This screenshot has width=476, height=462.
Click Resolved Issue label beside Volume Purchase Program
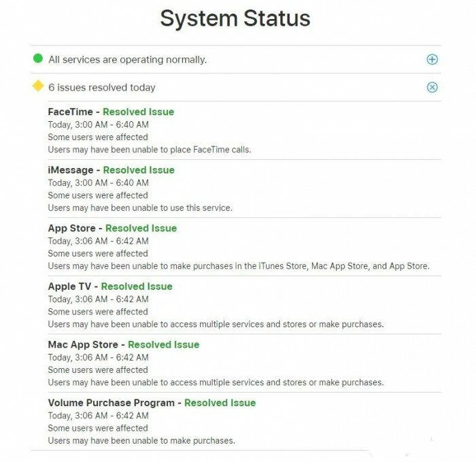(220, 403)
